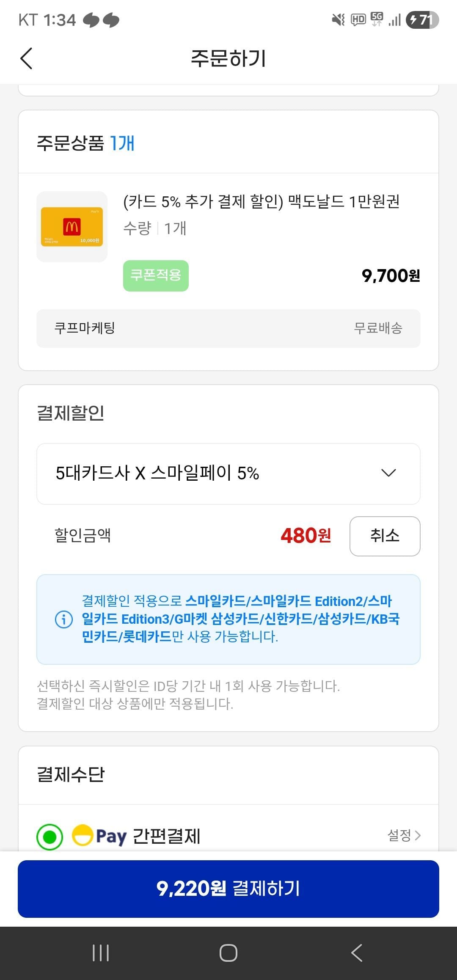Open 설정 for Smile Pay
This screenshot has height=980, width=457.
[x=399, y=835]
